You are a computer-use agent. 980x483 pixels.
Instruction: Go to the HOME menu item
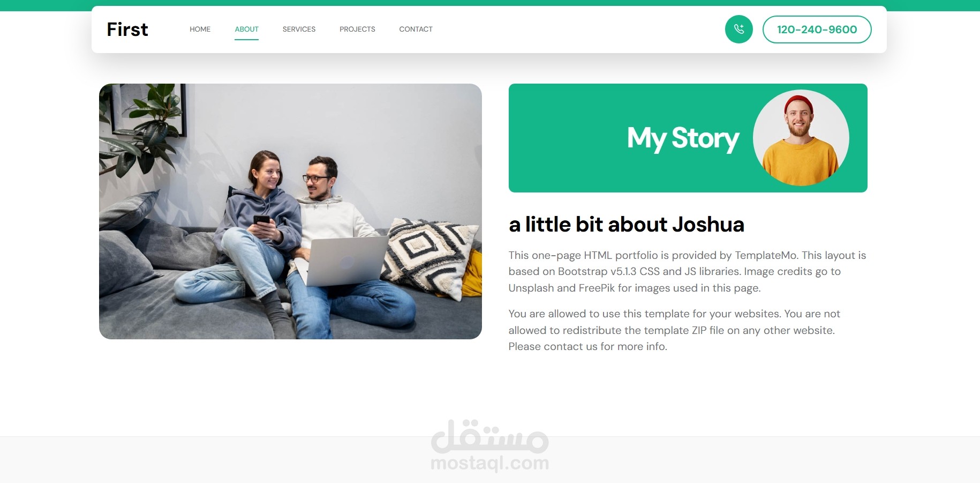point(200,29)
